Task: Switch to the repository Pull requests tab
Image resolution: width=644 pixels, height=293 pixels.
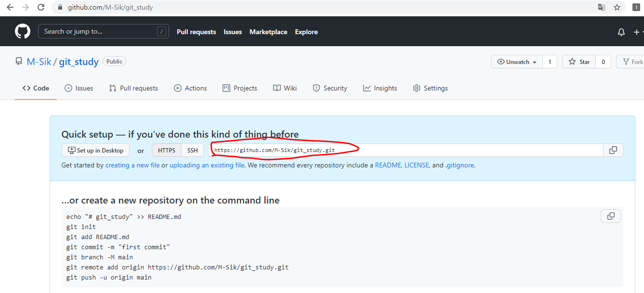Action: coord(133,88)
